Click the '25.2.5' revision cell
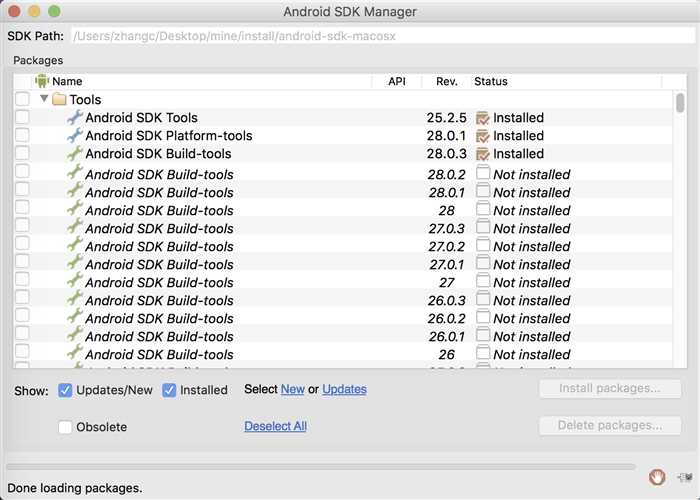Viewport: 700px width, 500px height. pyautogui.click(x=446, y=118)
